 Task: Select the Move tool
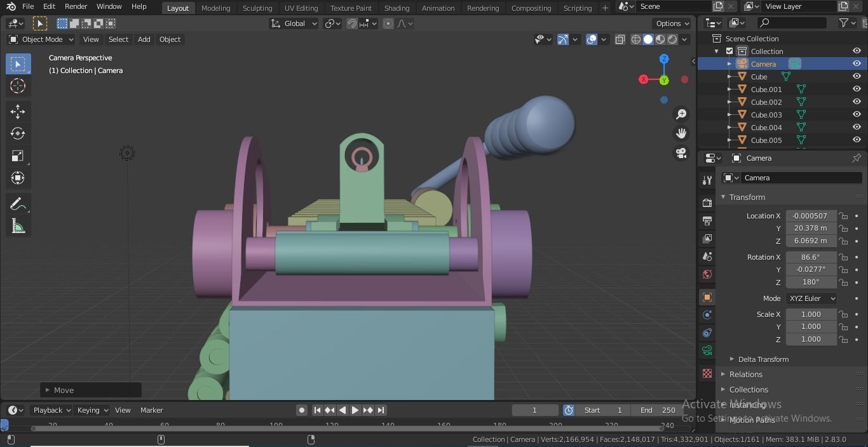[18, 112]
